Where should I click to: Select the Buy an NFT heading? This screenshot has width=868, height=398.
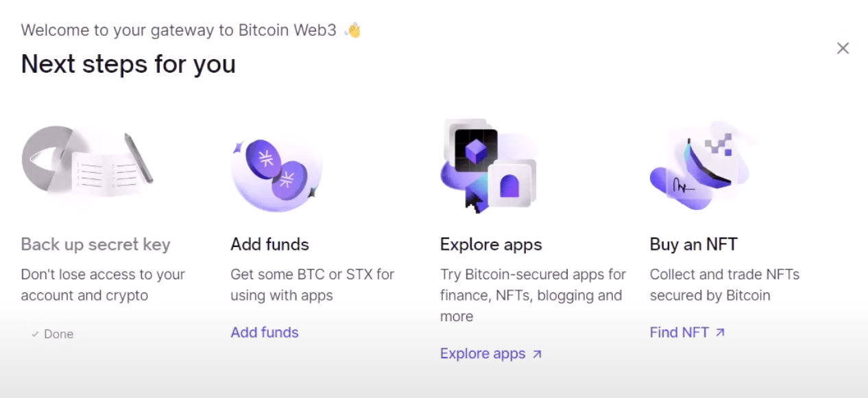[x=693, y=244]
